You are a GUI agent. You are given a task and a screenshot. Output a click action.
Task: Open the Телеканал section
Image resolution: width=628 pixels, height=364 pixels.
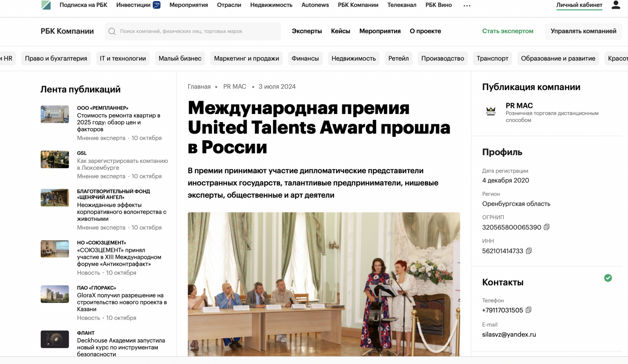[x=402, y=5]
